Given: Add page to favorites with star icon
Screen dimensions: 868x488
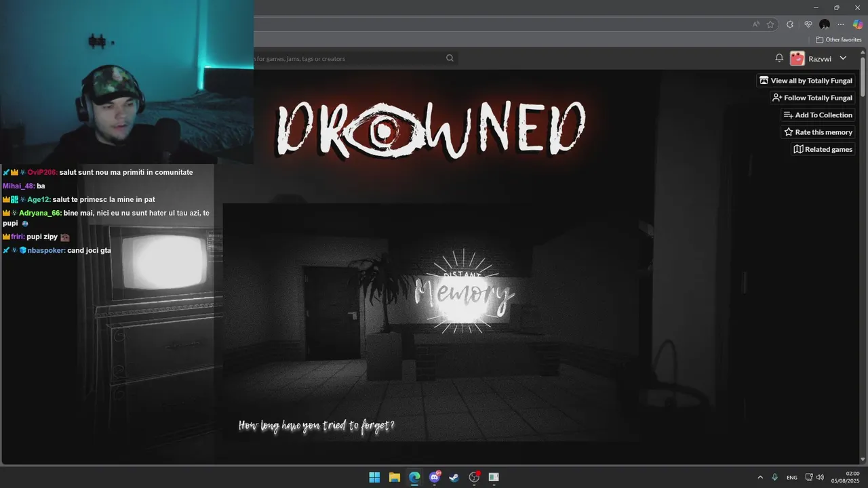Looking at the screenshot, I should point(770,24).
